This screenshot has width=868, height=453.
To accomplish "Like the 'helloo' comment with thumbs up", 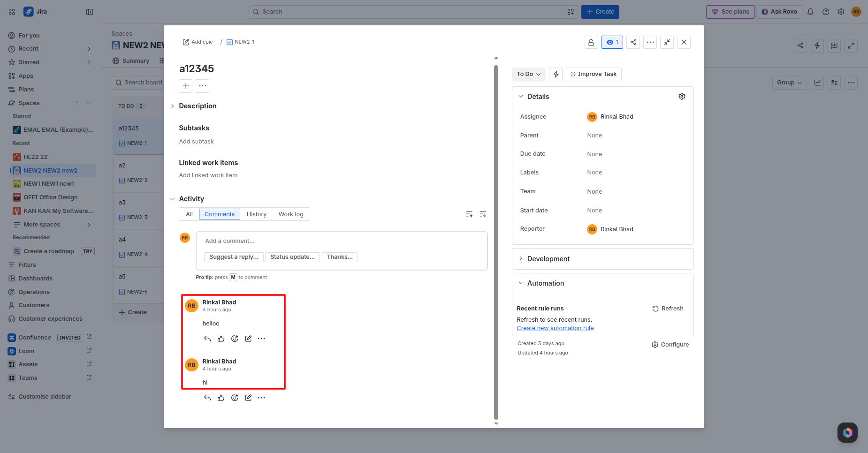I will point(221,339).
